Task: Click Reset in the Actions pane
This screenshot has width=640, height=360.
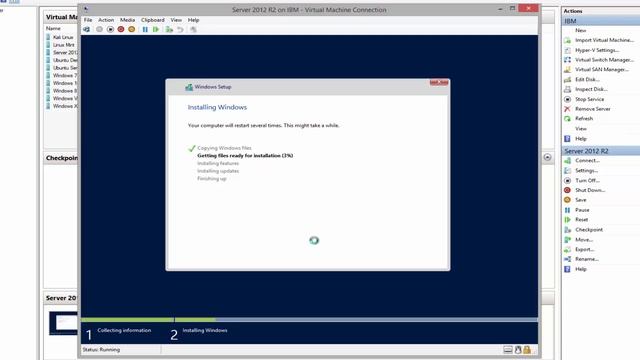Action: pyautogui.click(x=582, y=220)
